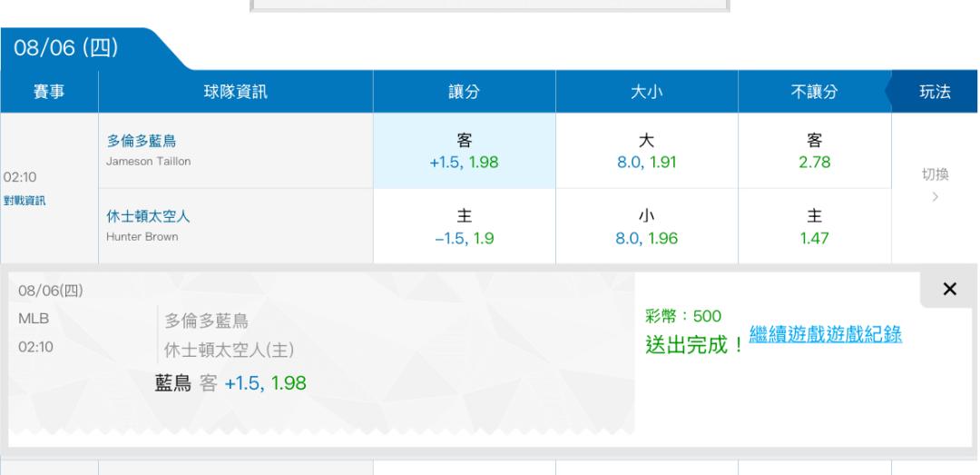The width and height of the screenshot is (980, 475).
Task: Choose away moneyline 2.78
Action: point(814,151)
